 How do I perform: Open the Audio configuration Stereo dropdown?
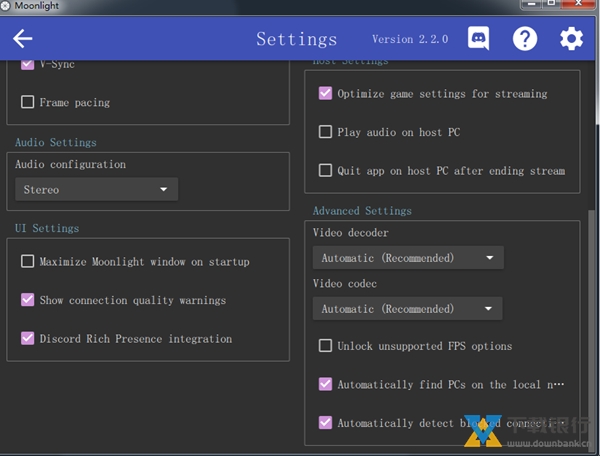coord(96,190)
